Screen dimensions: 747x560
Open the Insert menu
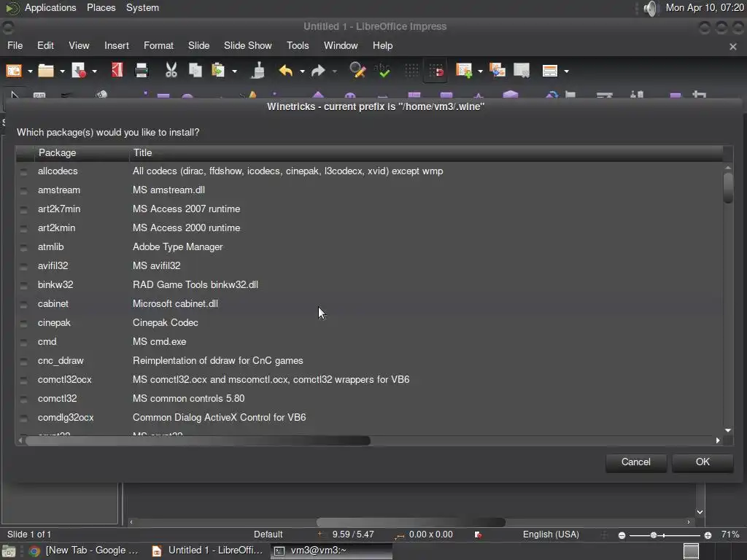[x=116, y=46]
